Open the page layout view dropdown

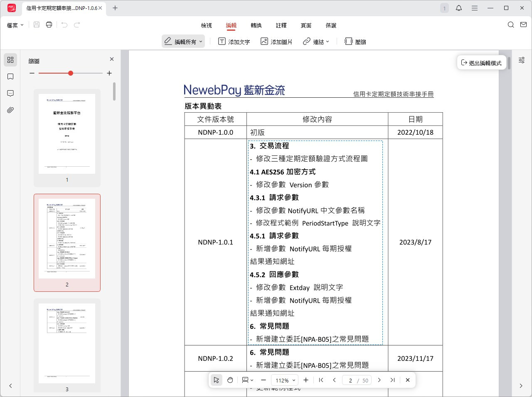coord(248,380)
